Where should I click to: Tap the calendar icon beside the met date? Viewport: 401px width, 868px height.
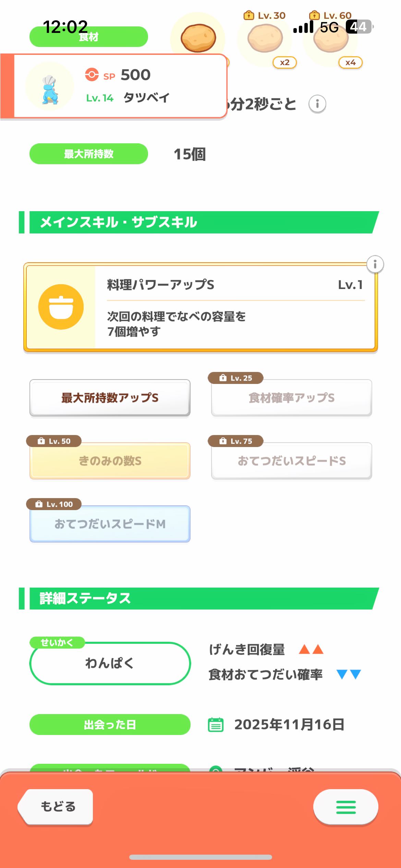216,724
